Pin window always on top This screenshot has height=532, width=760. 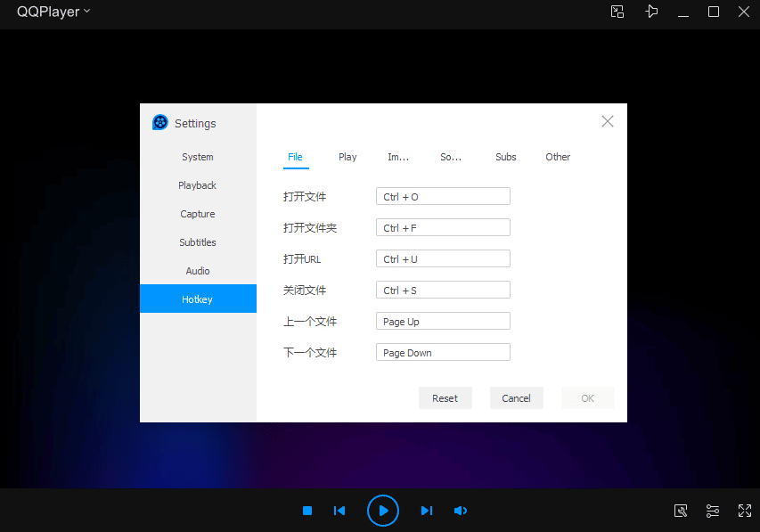pos(651,12)
